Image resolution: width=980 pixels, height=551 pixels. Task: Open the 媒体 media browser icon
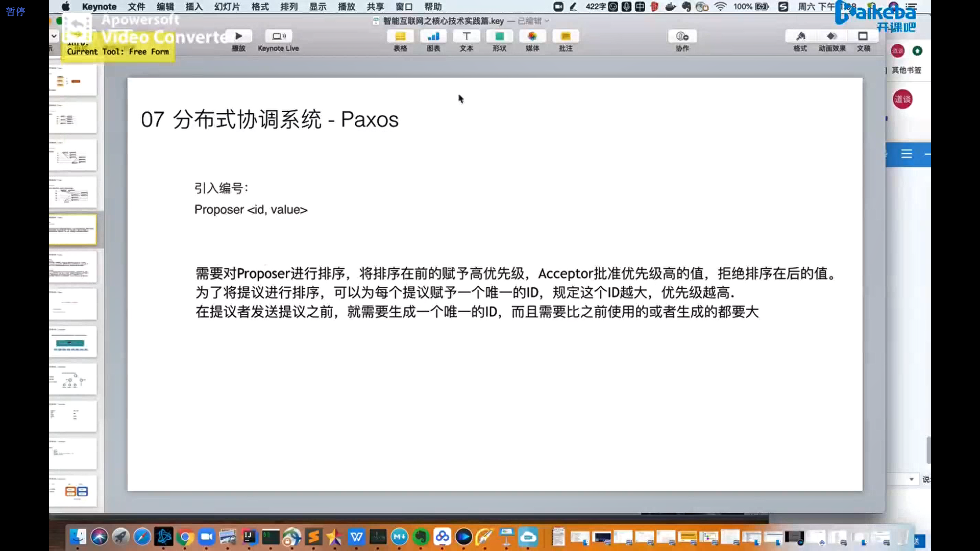click(532, 36)
